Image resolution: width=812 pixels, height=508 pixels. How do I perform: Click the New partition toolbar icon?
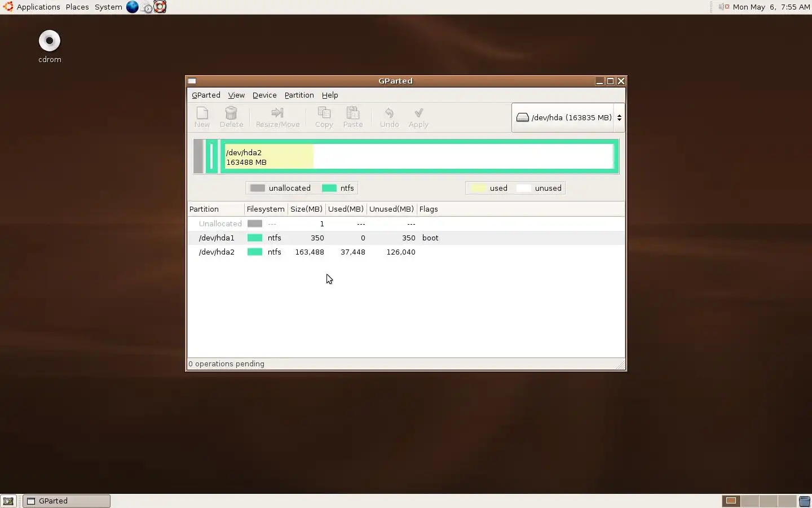tap(202, 117)
